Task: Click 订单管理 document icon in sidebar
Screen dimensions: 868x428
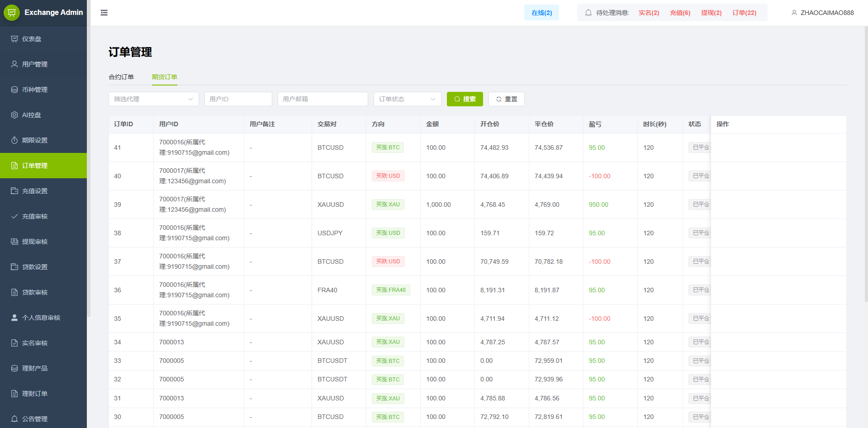Action: pyautogui.click(x=14, y=166)
